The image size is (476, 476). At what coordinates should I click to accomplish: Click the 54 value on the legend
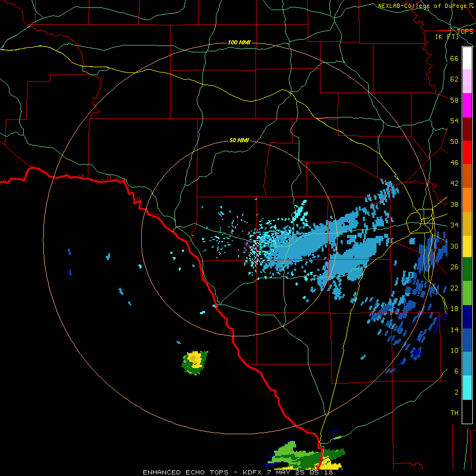pos(454,121)
